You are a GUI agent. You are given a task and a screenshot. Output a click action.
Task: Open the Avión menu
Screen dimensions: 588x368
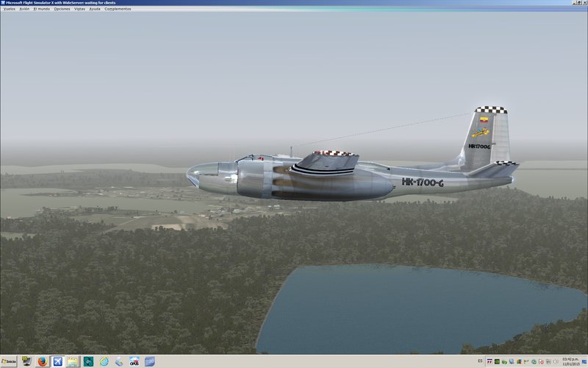point(25,9)
